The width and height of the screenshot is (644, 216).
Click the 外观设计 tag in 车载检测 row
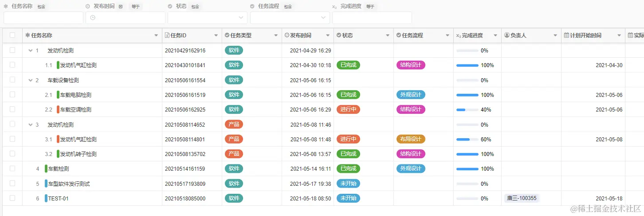click(411, 168)
